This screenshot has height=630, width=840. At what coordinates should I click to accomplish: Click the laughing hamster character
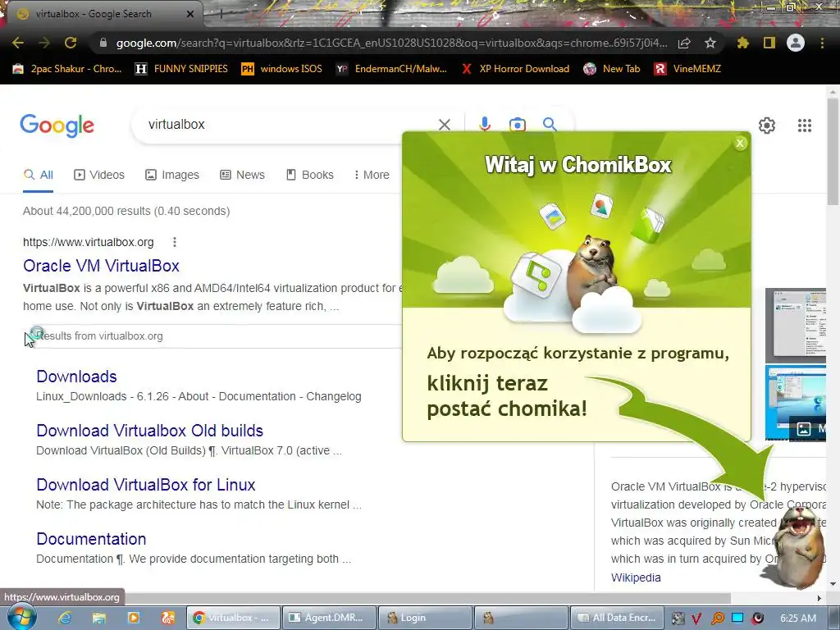(797, 547)
